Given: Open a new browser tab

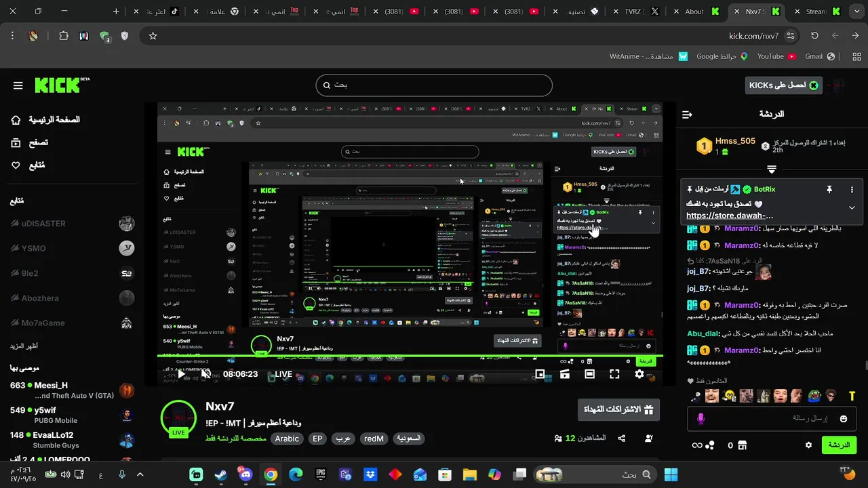Looking at the screenshot, I should (x=116, y=12).
